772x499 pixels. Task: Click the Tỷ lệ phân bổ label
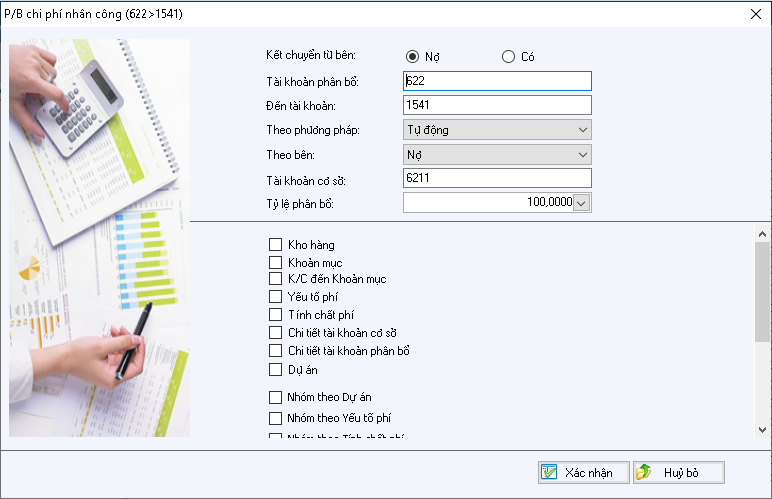tap(300, 204)
